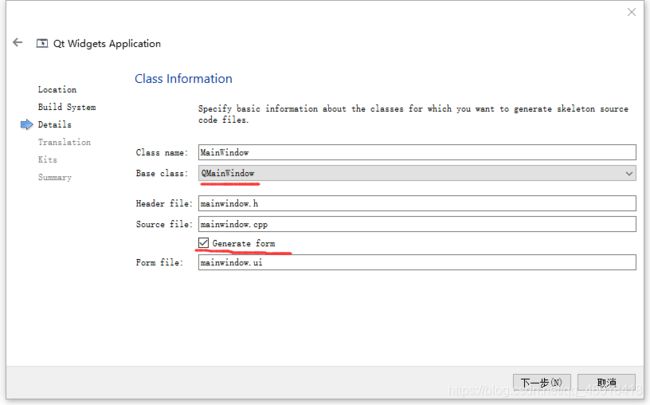
Task: Select the QMainWindow base class combo box
Action: pyautogui.click(x=417, y=173)
